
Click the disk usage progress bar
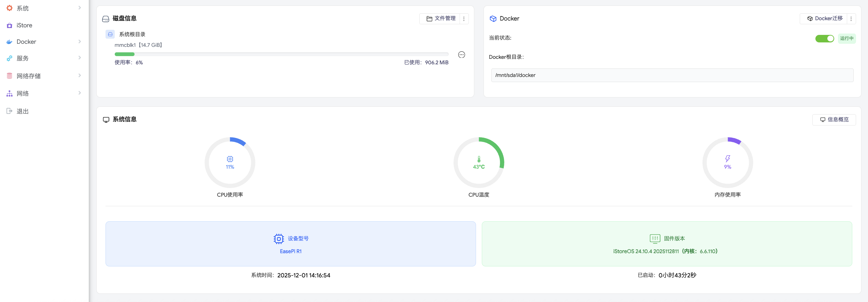tap(281, 54)
